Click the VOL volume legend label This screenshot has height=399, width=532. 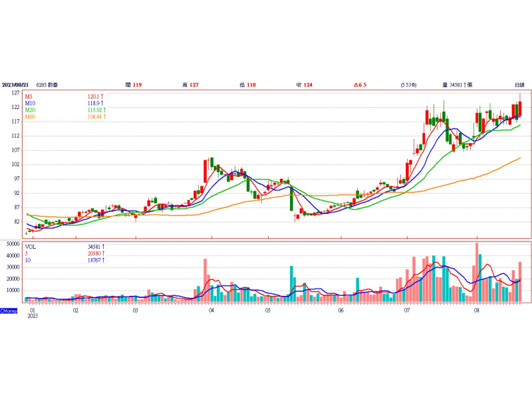(31, 246)
